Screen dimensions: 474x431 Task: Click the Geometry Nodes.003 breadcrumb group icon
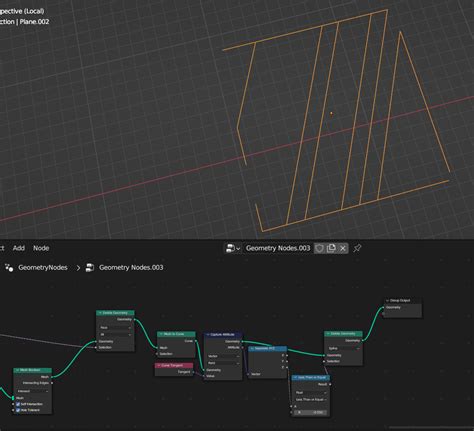click(90, 267)
